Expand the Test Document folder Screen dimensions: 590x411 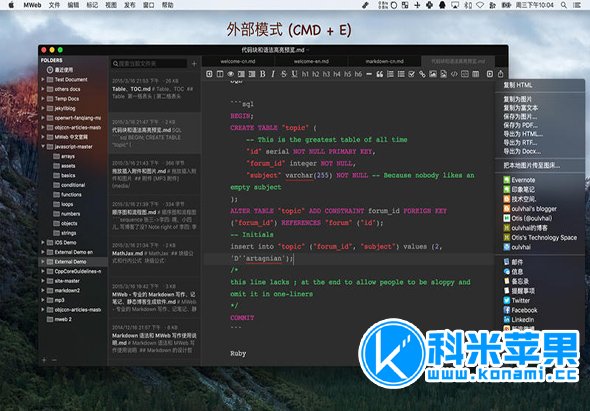pyautogui.click(x=43, y=79)
